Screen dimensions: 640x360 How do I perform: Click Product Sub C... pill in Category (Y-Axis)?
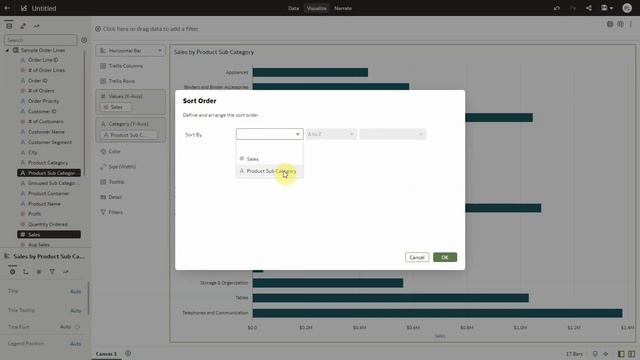129,135
